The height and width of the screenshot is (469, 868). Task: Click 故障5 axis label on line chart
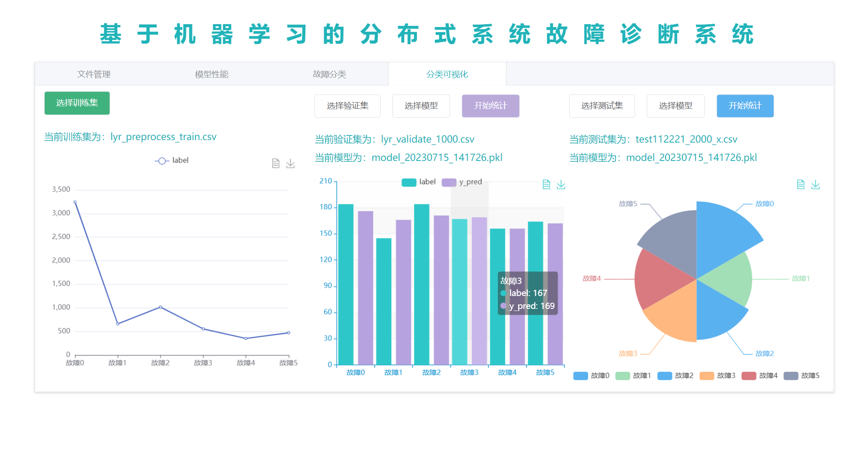[289, 363]
